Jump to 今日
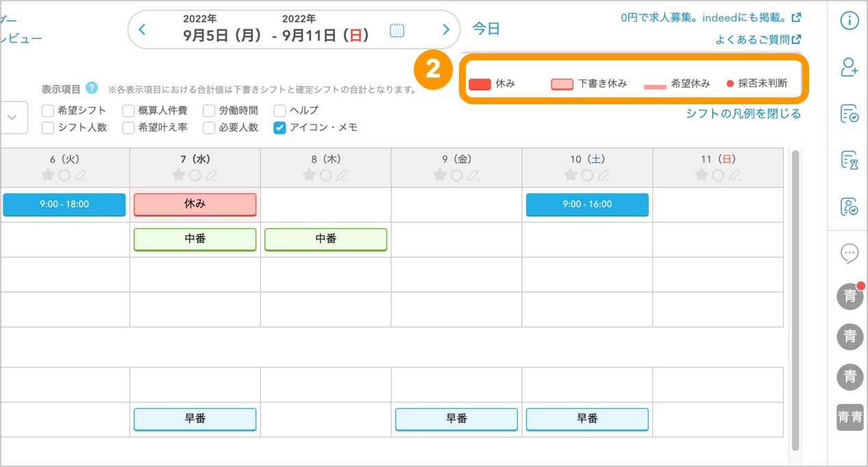The width and height of the screenshot is (868, 467). (x=486, y=29)
